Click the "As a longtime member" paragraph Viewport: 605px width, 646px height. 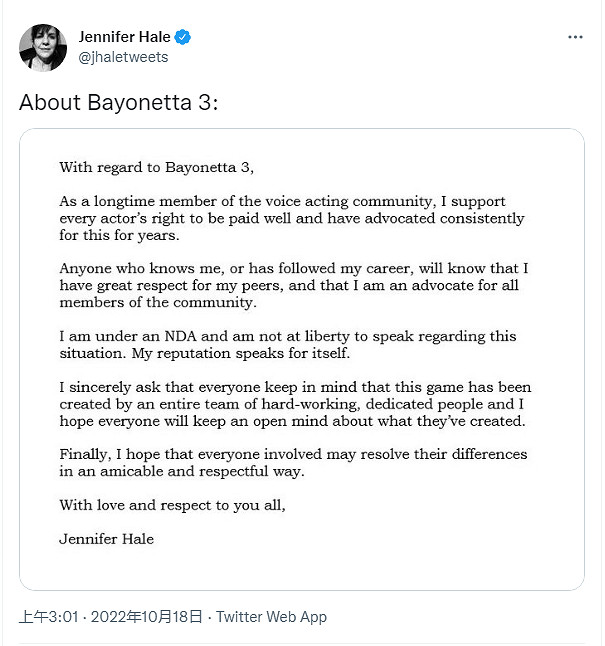point(291,218)
